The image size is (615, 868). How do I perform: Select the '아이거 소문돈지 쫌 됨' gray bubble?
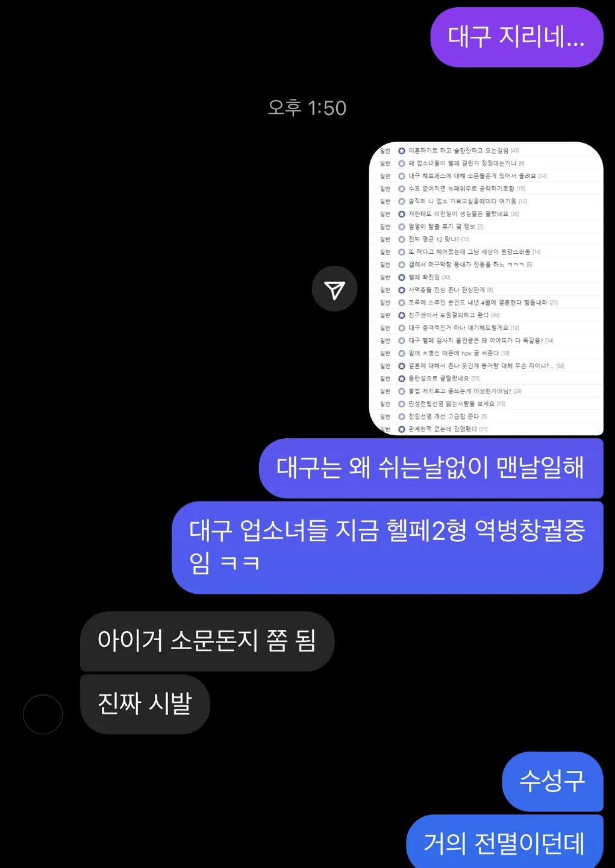tap(207, 641)
